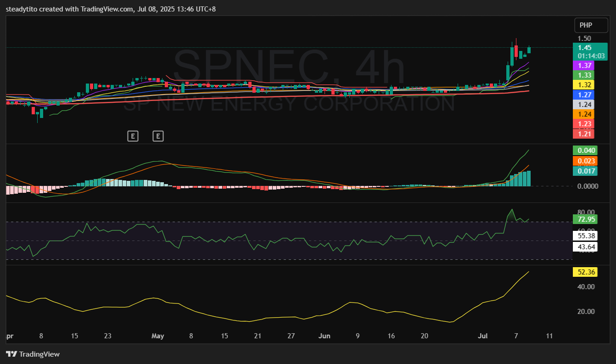Screen dimensions: 616x364
Task: Select the MACD value label 0.040
Action: point(585,150)
